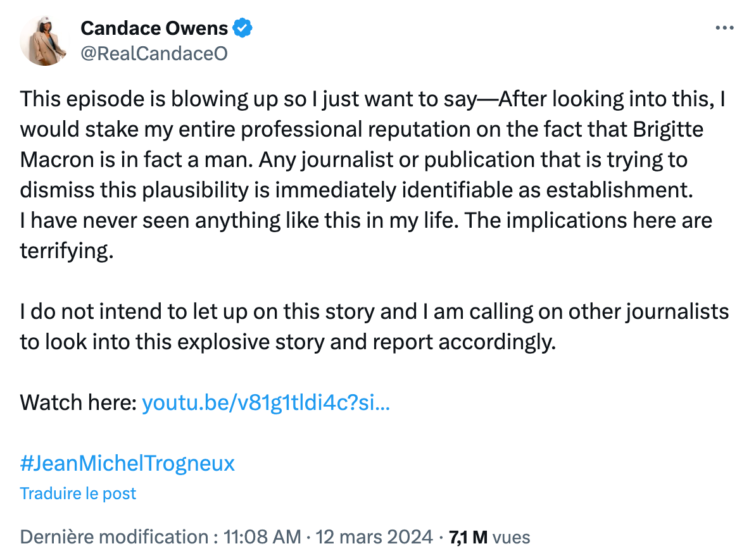
Task: Click the "I do not intend" paragraph
Action: [374, 326]
